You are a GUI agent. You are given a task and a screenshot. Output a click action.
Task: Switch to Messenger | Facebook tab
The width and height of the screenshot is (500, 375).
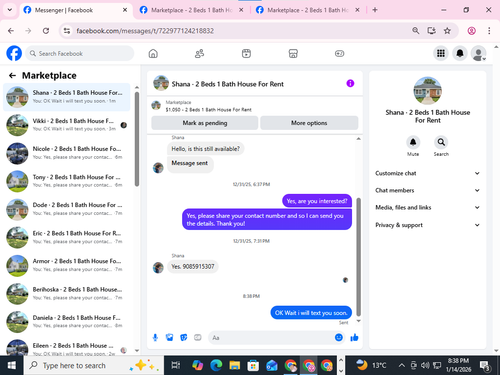pyautogui.click(x=75, y=10)
